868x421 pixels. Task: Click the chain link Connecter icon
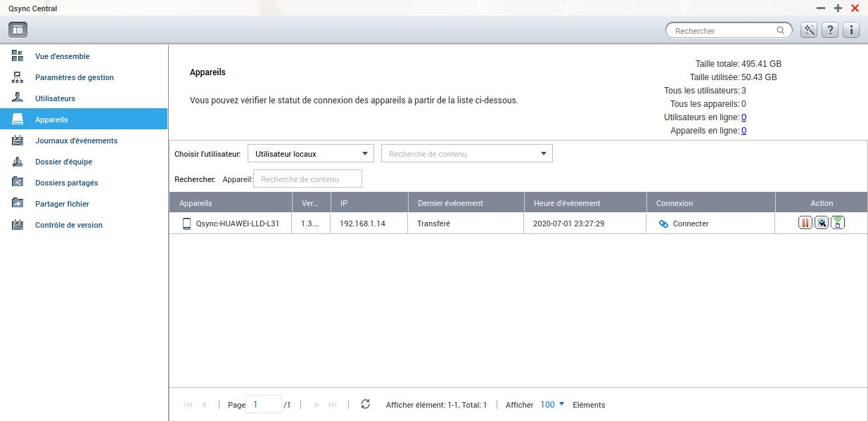click(x=663, y=224)
